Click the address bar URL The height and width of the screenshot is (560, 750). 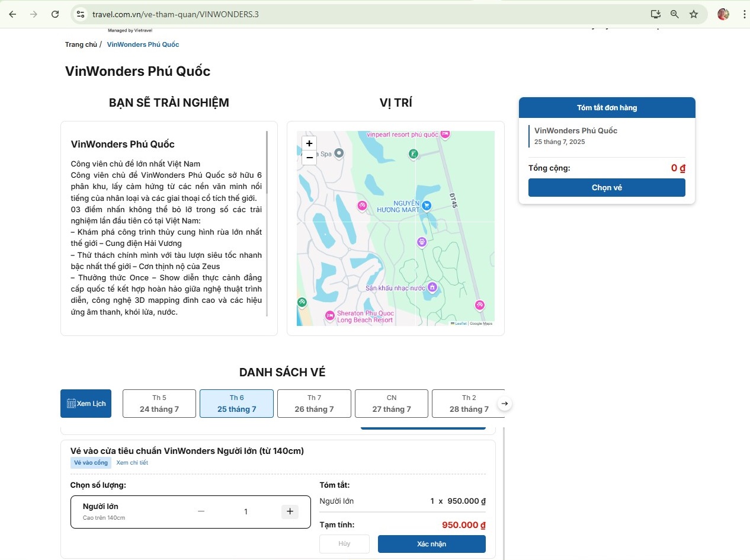coord(175,14)
